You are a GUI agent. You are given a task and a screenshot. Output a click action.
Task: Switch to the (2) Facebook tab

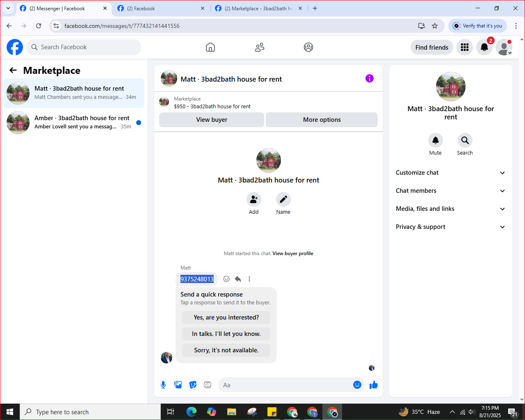pos(160,8)
